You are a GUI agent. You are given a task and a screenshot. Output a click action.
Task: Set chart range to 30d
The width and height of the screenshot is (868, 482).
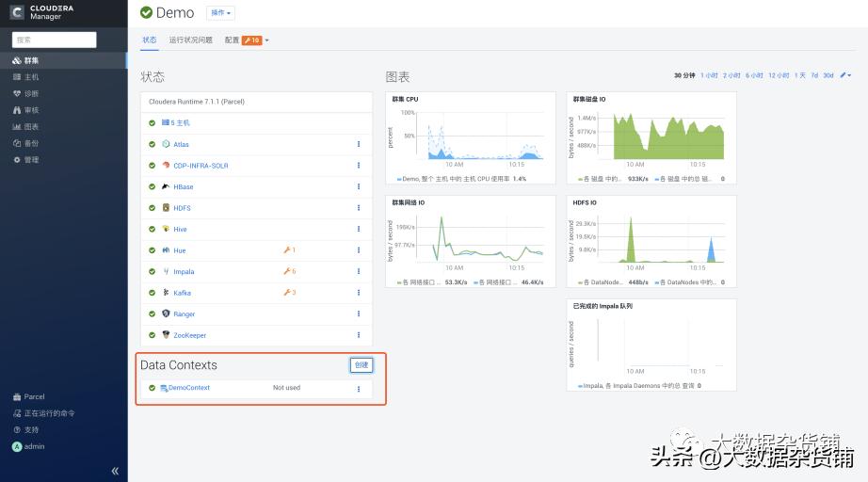(x=828, y=75)
